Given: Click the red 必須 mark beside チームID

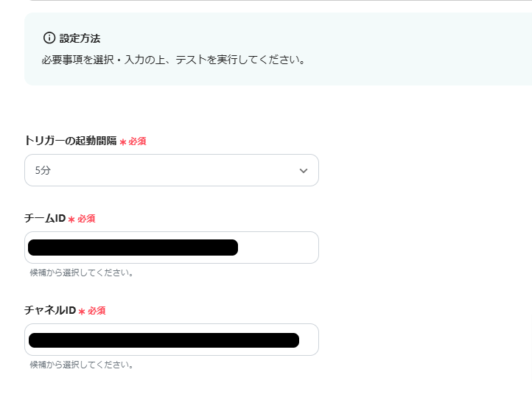Looking at the screenshot, I should point(83,219).
